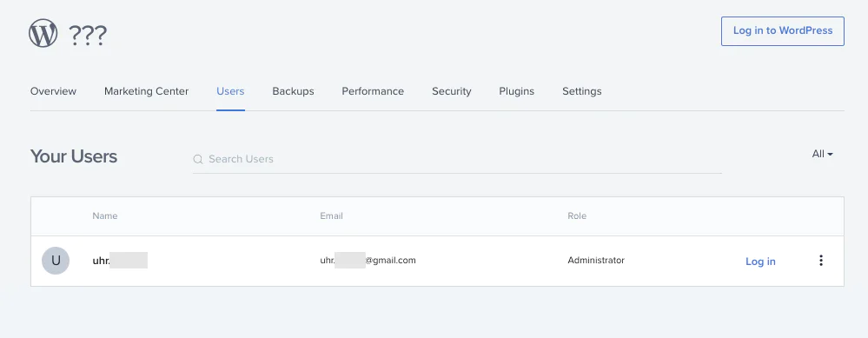This screenshot has height=338, width=868.
Task: Click the WordPress logo icon
Action: pyautogui.click(x=43, y=33)
